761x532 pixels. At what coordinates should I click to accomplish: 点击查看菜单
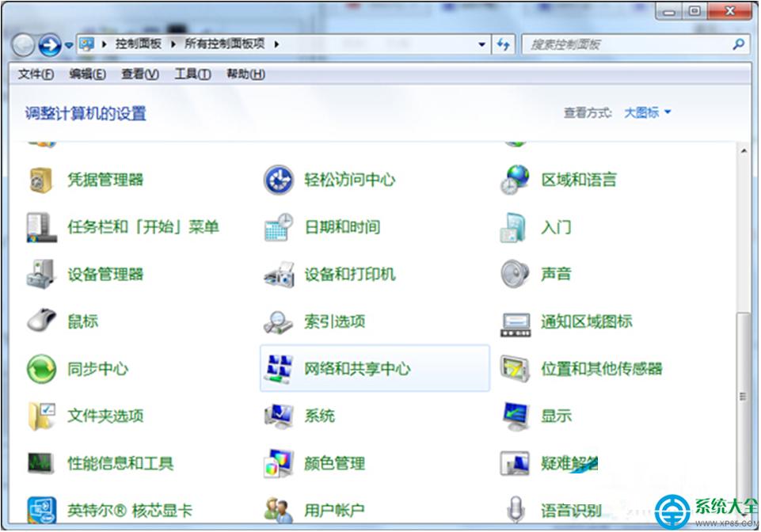[x=140, y=74]
